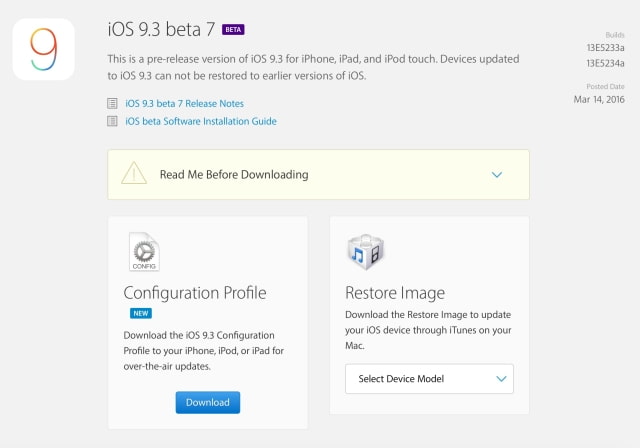Click the Configuration Profile heading
Image resolution: width=640 pixels, height=448 pixels.
click(x=194, y=293)
